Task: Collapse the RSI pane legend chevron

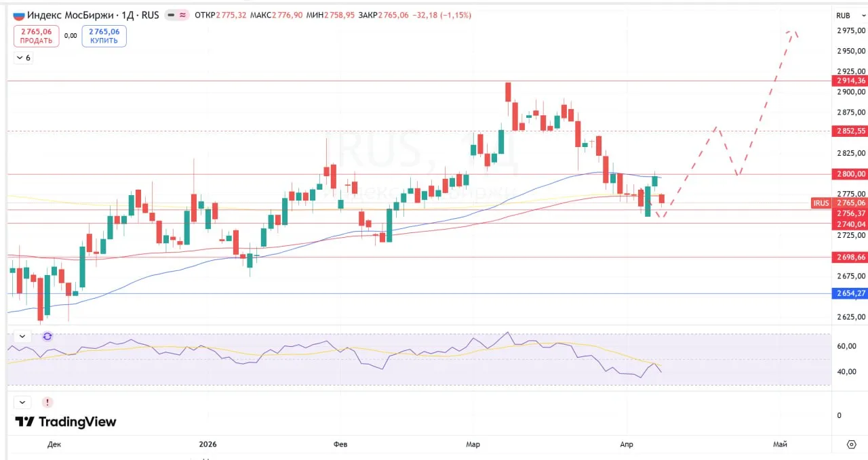Action: pyautogui.click(x=22, y=336)
